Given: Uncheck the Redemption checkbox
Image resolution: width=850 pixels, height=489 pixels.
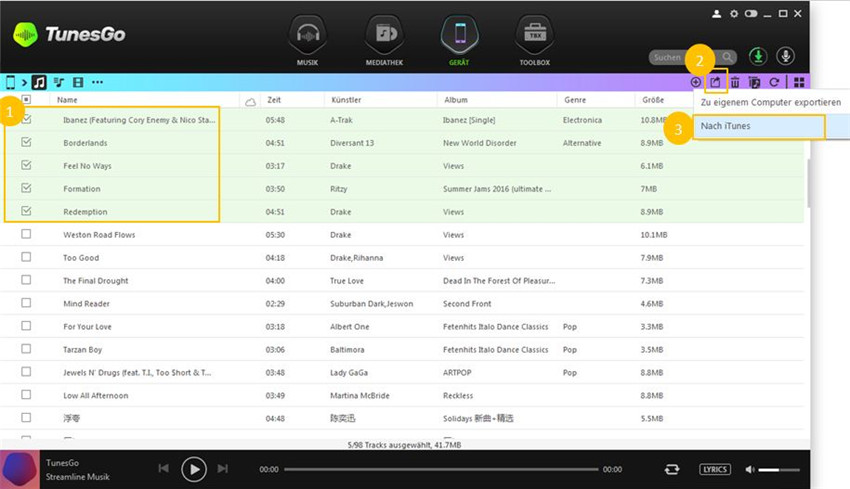Looking at the screenshot, I should point(26,211).
